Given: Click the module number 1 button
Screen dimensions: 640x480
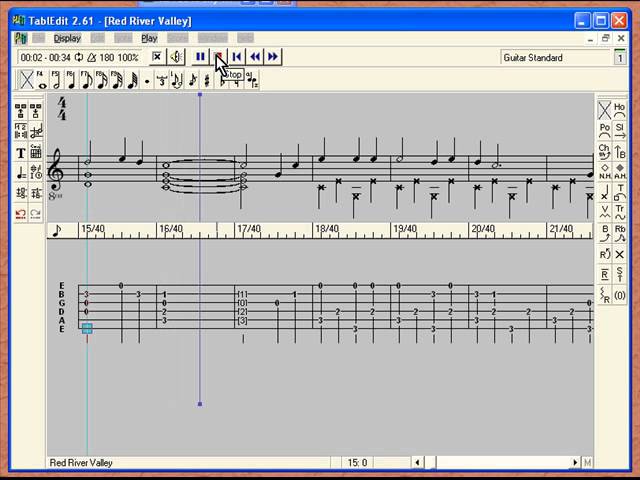Looking at the screenshot, I should 620,58.
